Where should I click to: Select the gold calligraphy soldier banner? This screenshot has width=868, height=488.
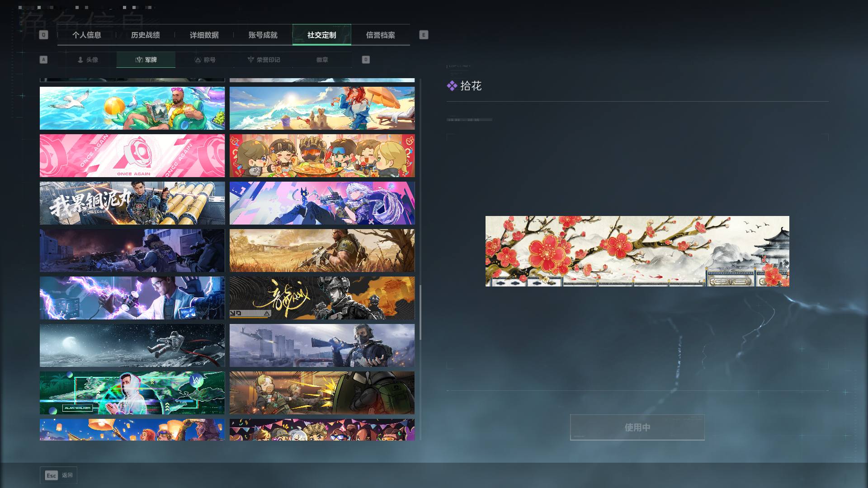point(322,298)
